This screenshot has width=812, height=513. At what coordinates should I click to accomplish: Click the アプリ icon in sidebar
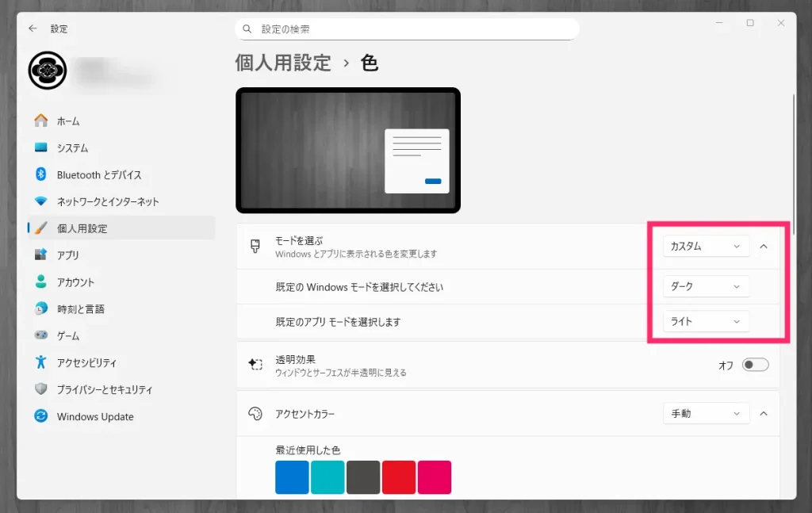[x=41, y=255]
